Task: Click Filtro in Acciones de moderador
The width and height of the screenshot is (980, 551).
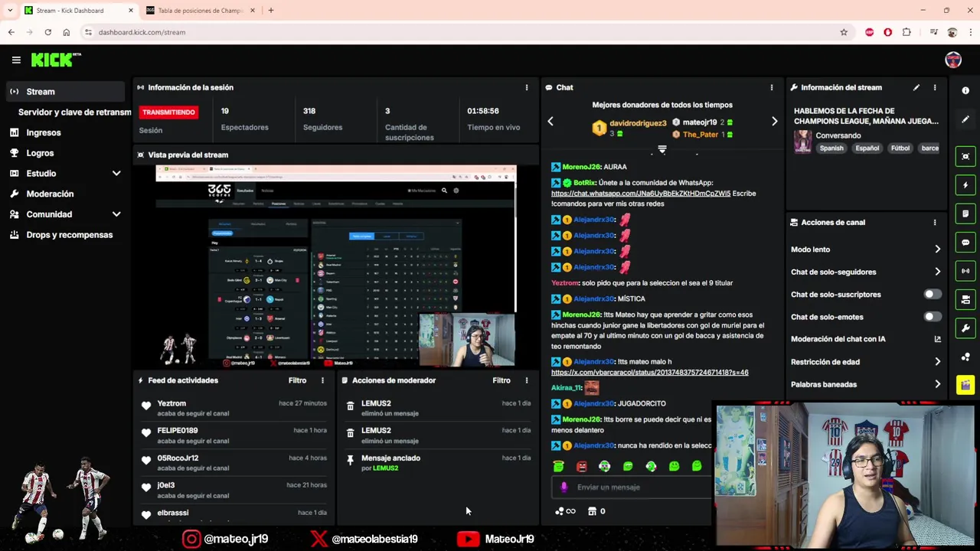Action: click(x=501, y=380)
